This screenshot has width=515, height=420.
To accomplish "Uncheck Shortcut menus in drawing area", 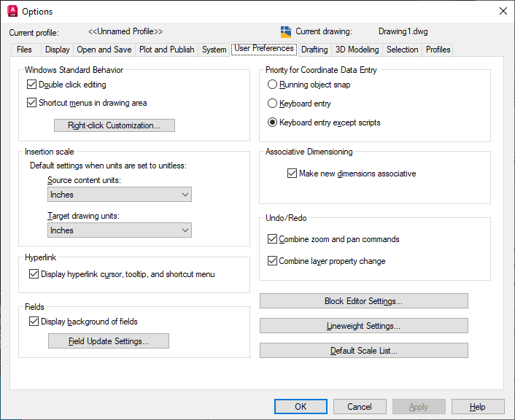I will (31, 103).
